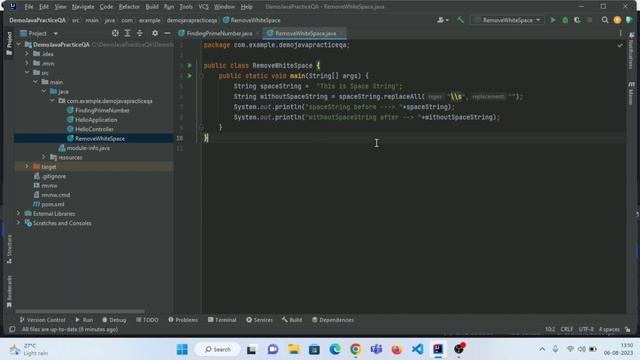Select opened file target icon in Project panel
This screenshot has width=640, height=360.
click(x=115, y=33)
